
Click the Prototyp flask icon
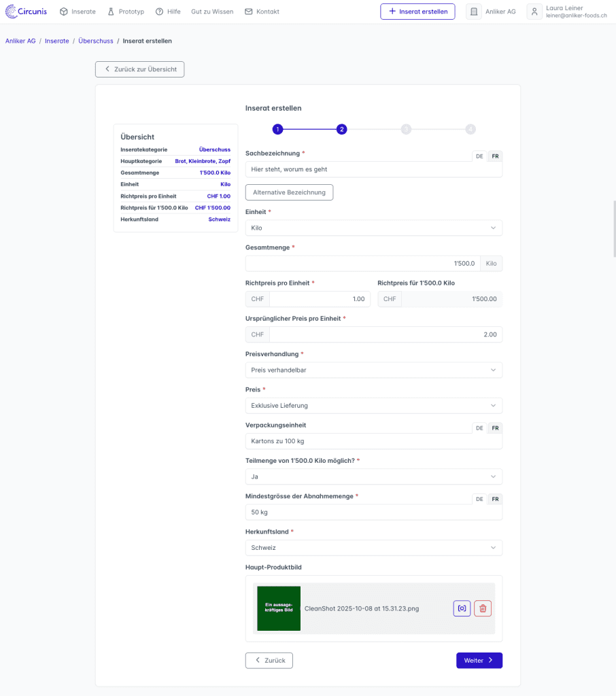tap(111, 12)
